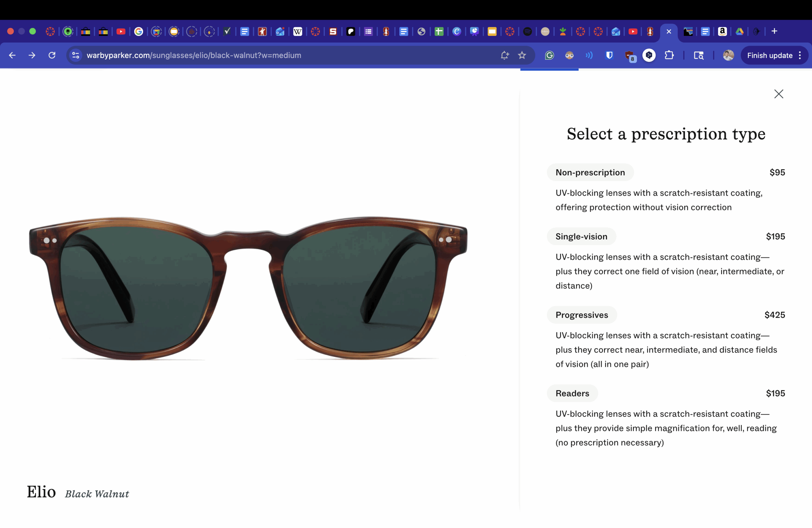View site information icon in address bar

(x=76, y=55)
